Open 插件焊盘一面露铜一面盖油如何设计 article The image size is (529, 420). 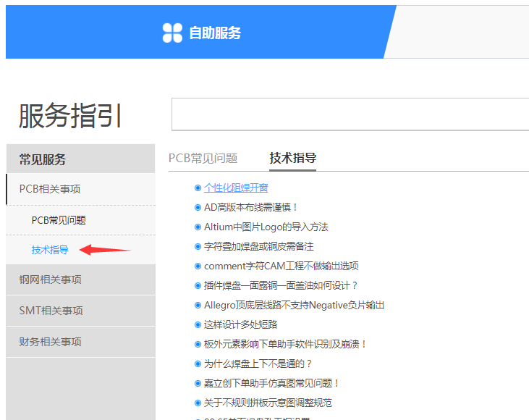(x=281, y=285)
